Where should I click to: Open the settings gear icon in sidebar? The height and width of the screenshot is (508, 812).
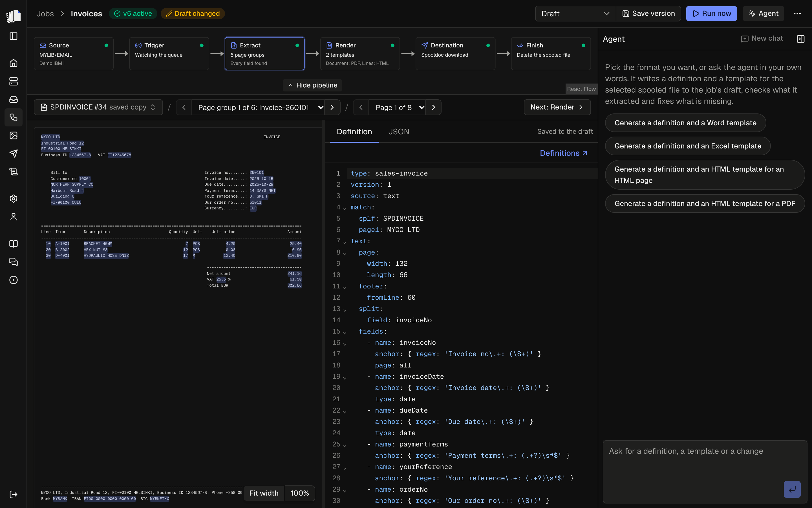coord(14,199)
